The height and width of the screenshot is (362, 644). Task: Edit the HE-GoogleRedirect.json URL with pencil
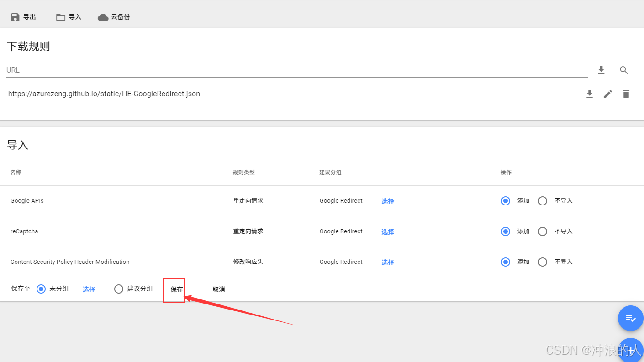608,94
